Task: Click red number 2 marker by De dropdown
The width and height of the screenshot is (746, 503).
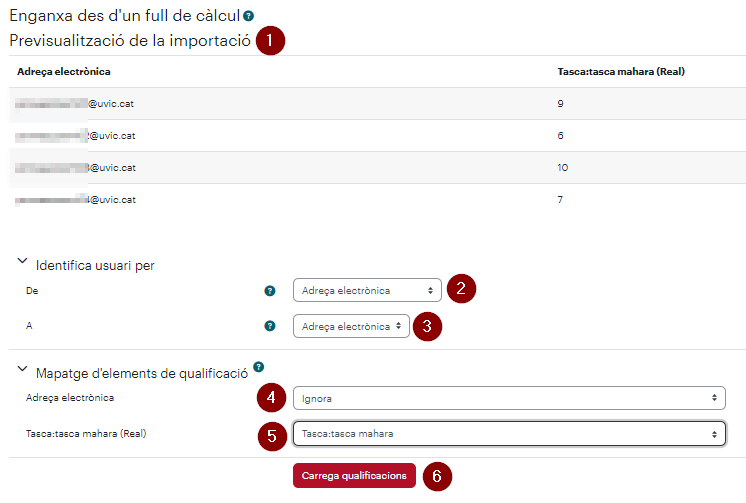Action: [x=461, y=288]
